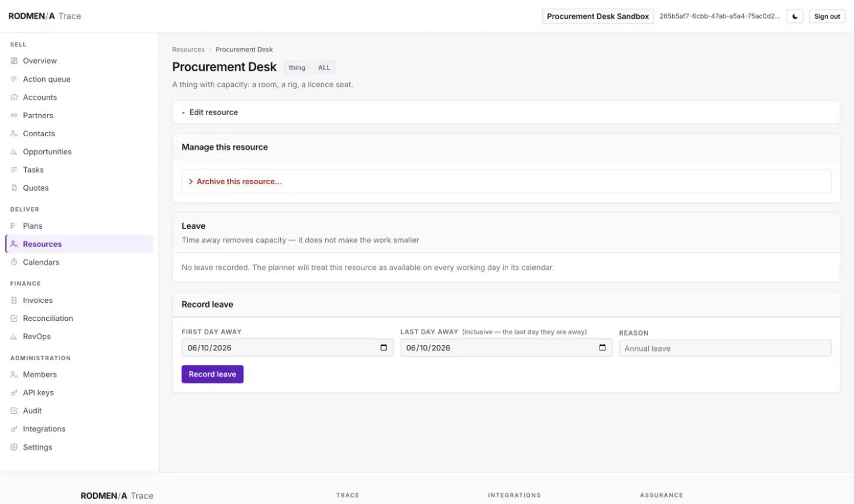Click the Overview sidebar icon
Image resolution: width=854 pixels, height=504 pixels.
pyautogui.click(x=14, y=61)
